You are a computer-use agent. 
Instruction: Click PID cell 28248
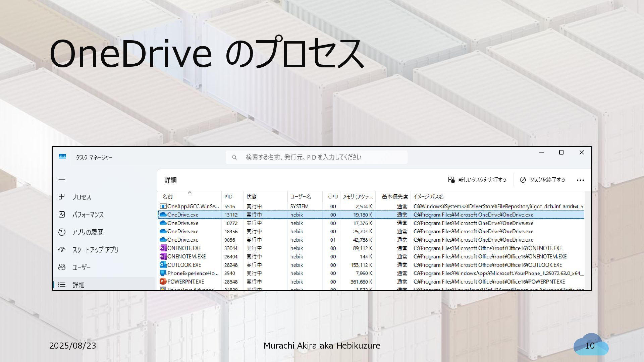(x=231, y=265)
